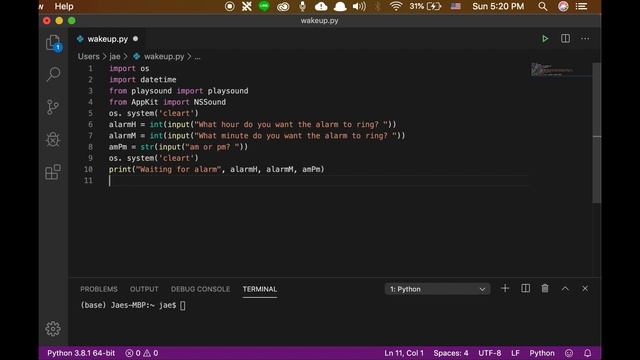Change encoding via UTF-8
The width and height of the screenshot is (640, 360).
[x=489, y=353]
